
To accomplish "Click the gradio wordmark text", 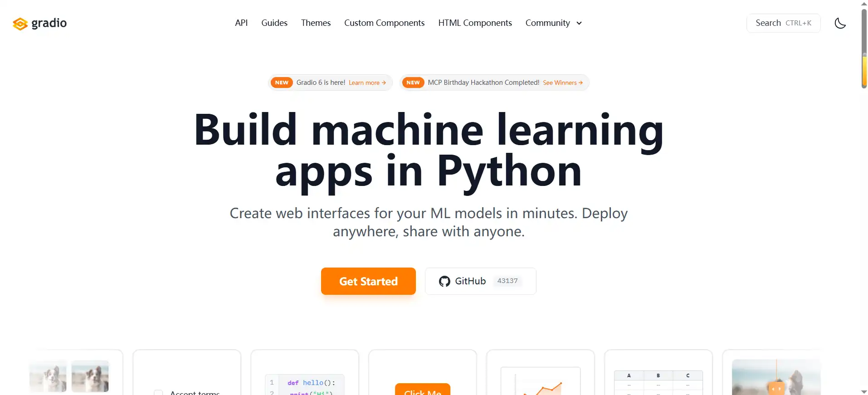I will pyautogui.click(x=49, y=23).
